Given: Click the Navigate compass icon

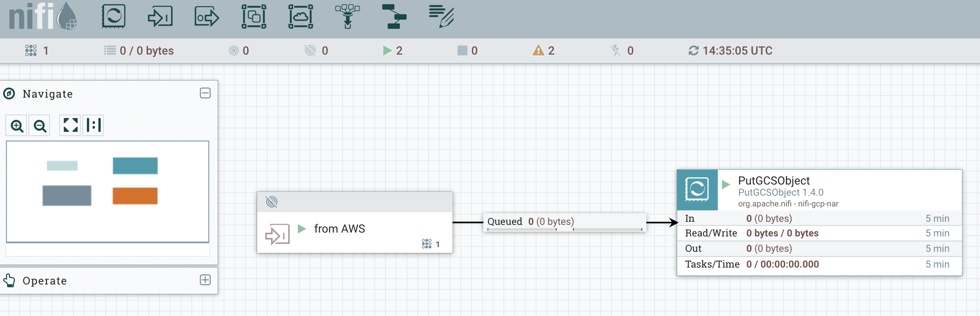Looking at the screenshot, I should click(x=9, y=93).
